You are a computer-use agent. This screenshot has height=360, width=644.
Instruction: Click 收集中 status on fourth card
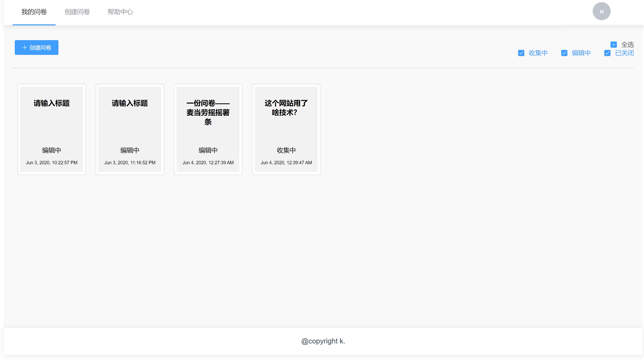[286, 150]
